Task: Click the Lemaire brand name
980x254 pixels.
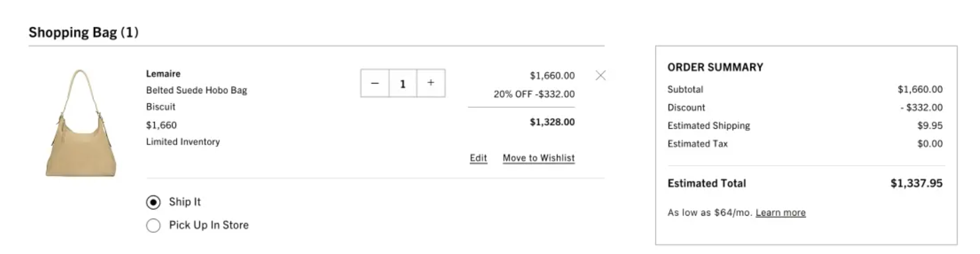Action: [163, 74]
